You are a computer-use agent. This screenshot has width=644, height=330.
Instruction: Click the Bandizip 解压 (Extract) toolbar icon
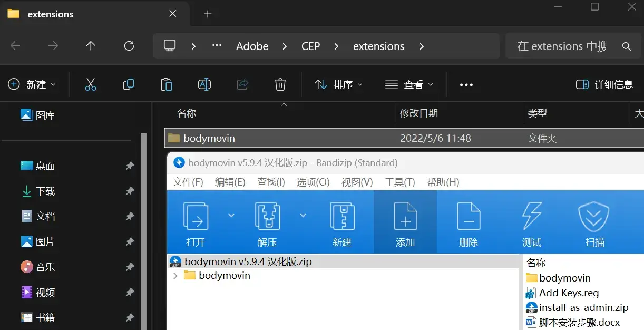pos(268,216)
